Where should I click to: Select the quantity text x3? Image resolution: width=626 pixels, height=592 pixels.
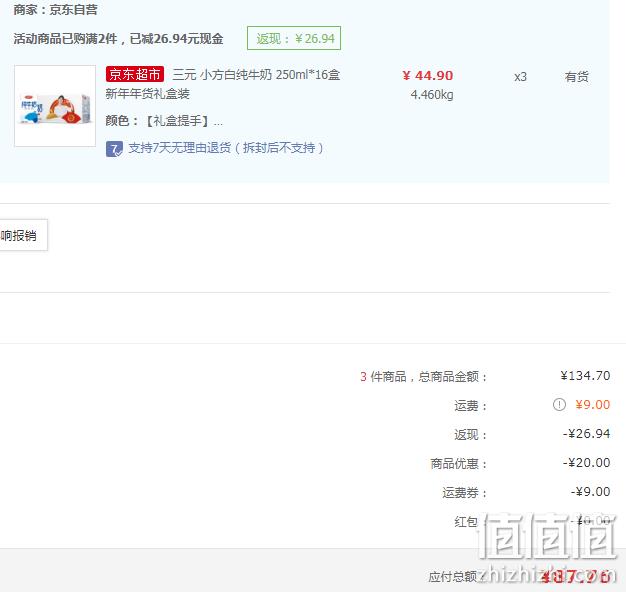tap(520, 77)
